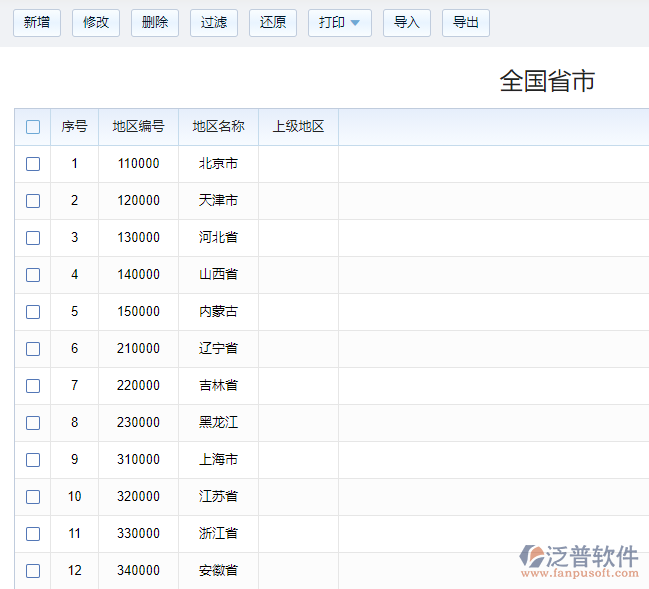Toggle the select-all checkbox in table header
Screen dimensions: 649x589
point(33,127)
